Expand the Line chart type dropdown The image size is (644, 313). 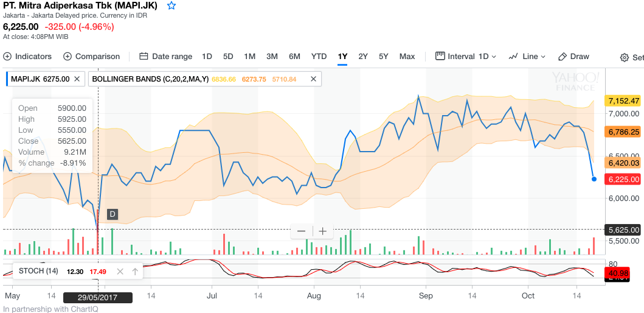coord(527,57)
